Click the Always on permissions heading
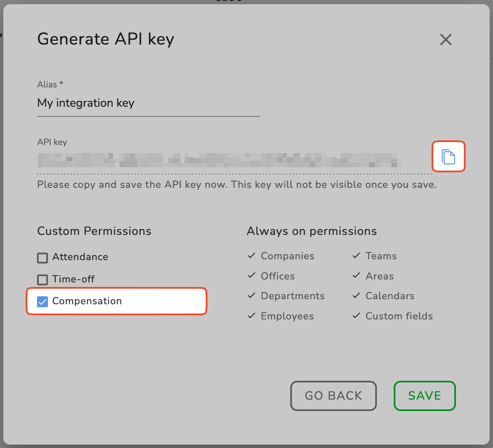Screen dimensions: 493x448 click(312, 231)
